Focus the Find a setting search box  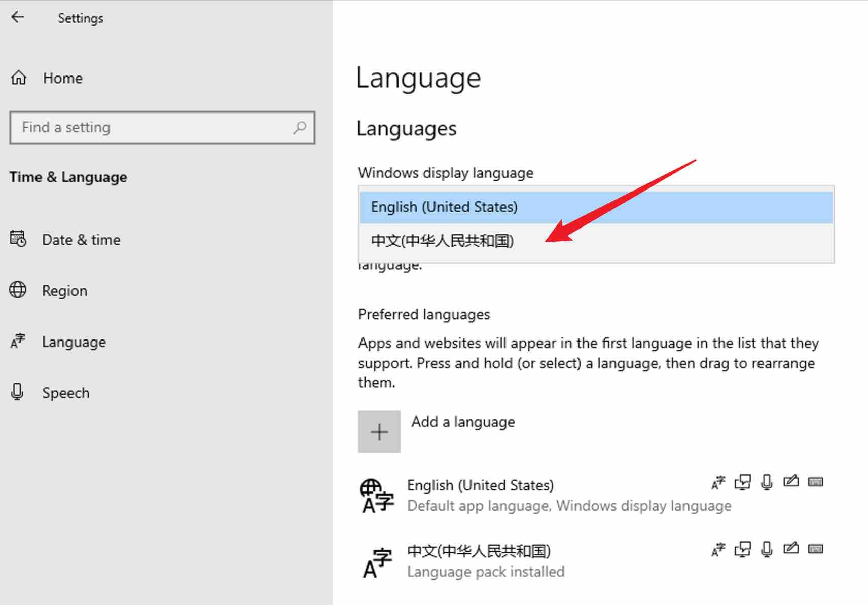click(x=162, y=128)
